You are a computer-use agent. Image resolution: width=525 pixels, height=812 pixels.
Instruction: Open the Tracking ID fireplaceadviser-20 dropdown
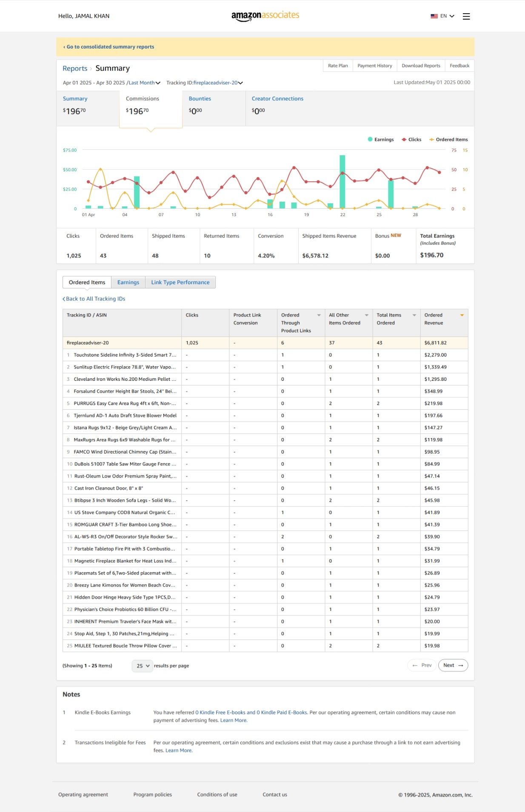218,83
